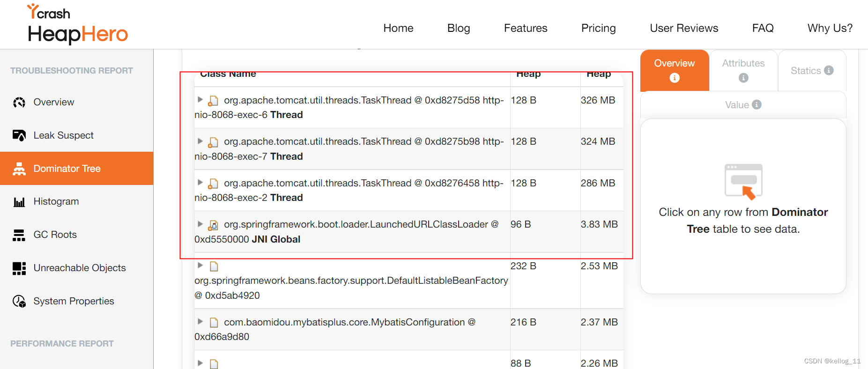868x369 pixels.
Task: Click the object icon of exec-2 Thread row
Action: 213,184
